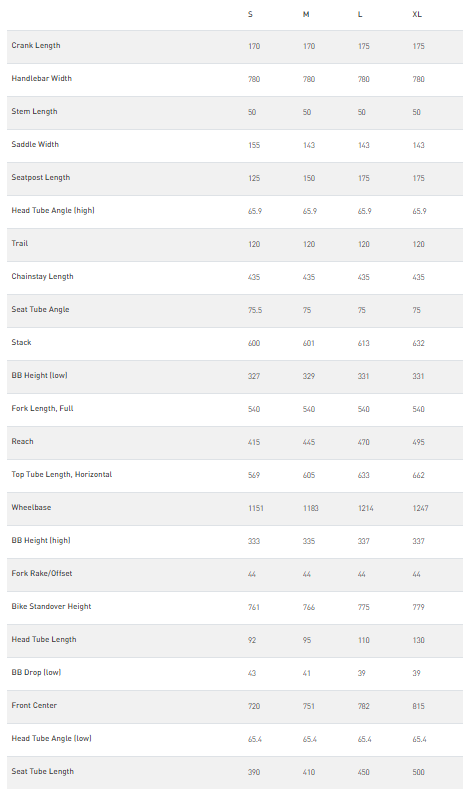The image size is (469, 794).
Task: Click the Chainstay Length row label
Action: pos(43,276)
